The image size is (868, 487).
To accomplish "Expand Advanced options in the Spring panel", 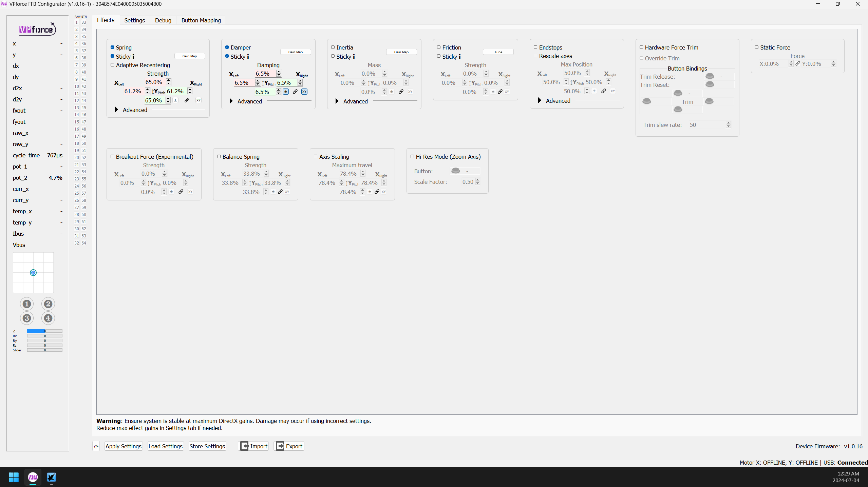I will coord(116,110).
